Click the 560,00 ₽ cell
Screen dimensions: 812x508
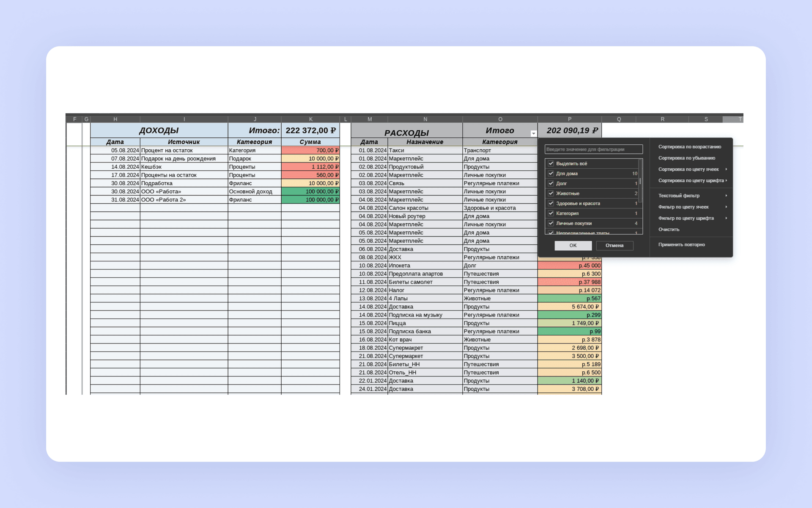point(310,175)
